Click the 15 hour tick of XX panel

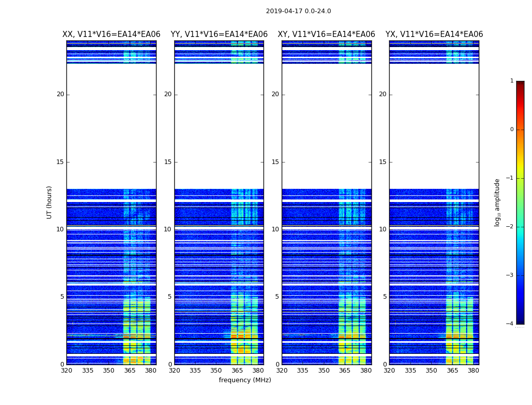pos(60,162)
